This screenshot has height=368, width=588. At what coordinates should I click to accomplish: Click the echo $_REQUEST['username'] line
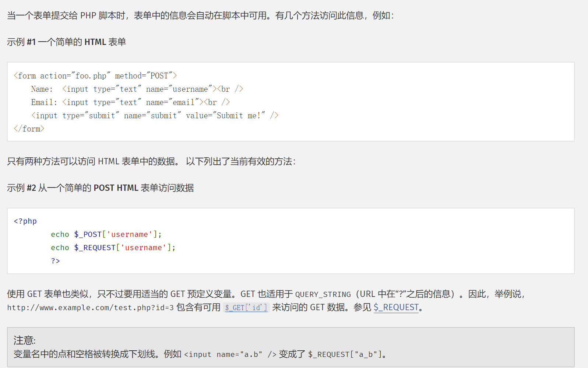coord(113,248)
